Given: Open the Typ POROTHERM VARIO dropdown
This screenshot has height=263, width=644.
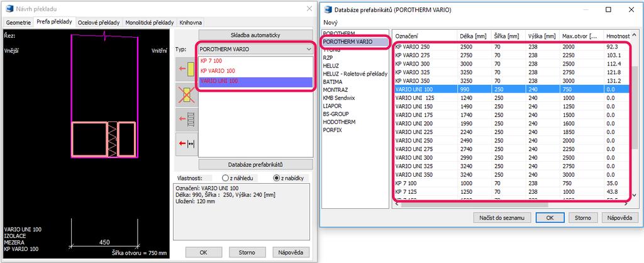Looking at the screenshot, I should 255,49.
